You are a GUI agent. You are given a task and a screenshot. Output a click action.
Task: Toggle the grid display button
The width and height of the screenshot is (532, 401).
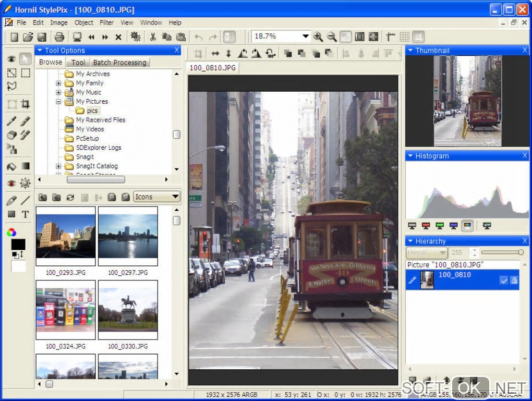[x=404, y=37]
